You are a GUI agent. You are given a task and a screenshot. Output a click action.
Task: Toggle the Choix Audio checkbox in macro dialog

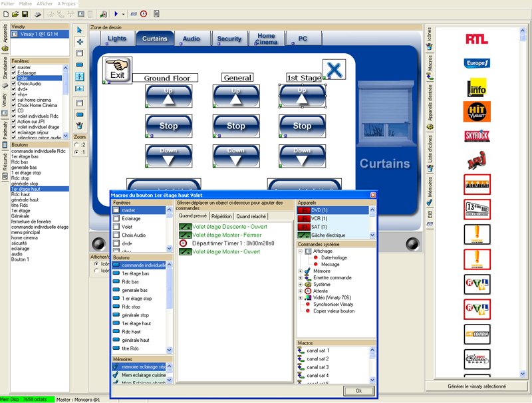[x=116, y=235]
